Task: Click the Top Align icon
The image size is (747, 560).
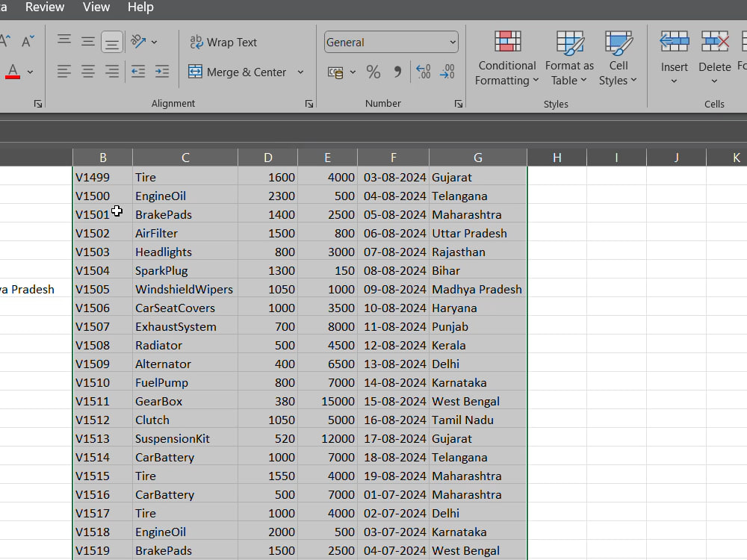Action: (x=63, y=41)
